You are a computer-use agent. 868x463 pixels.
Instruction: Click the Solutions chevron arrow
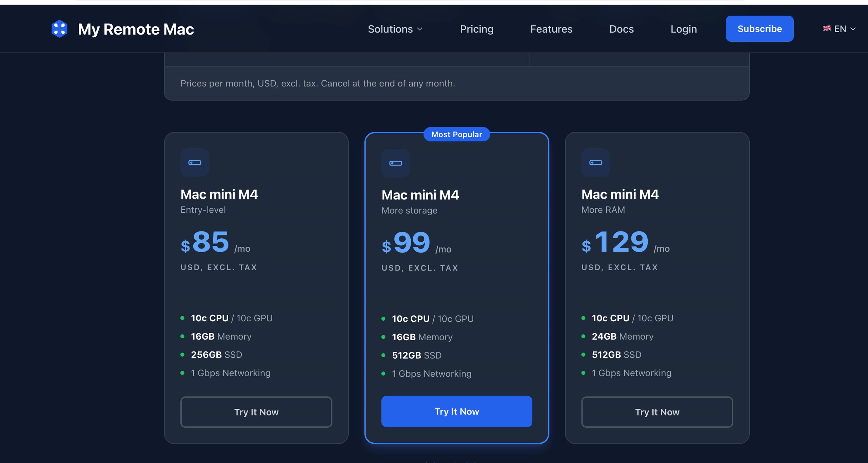coord(419,29)
